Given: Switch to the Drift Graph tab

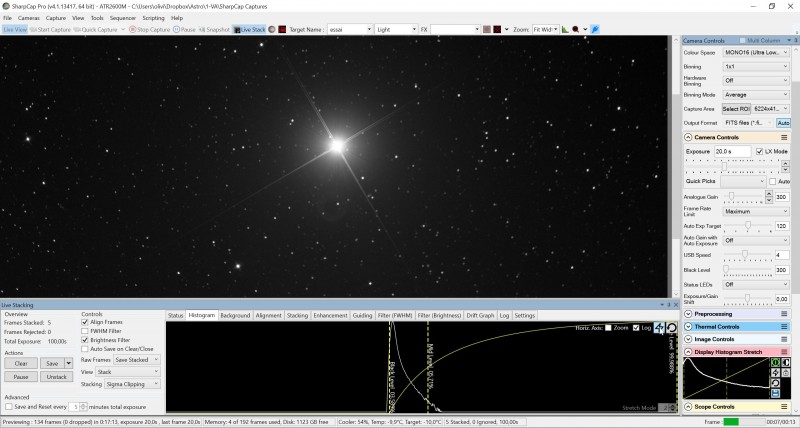Looking at the screenshot, I should (480, 316).
